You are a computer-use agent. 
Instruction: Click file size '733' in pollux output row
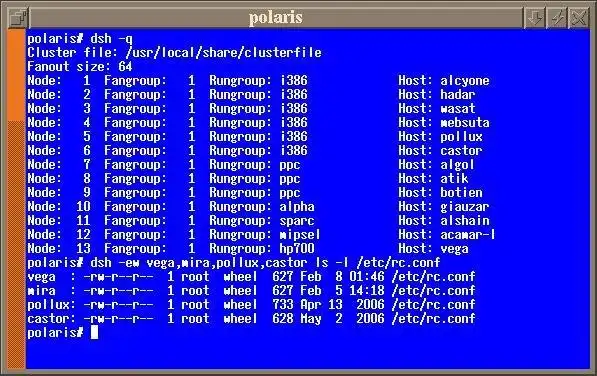283,305
